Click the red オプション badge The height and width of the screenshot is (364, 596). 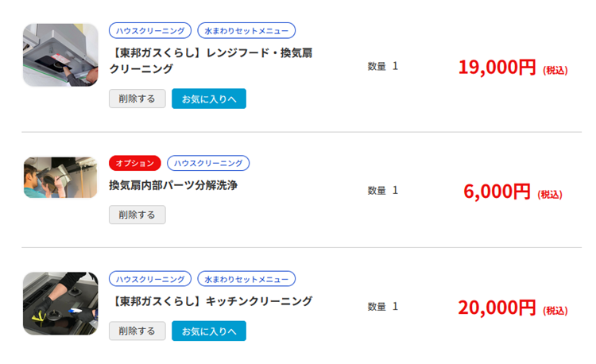pos(135,163)
